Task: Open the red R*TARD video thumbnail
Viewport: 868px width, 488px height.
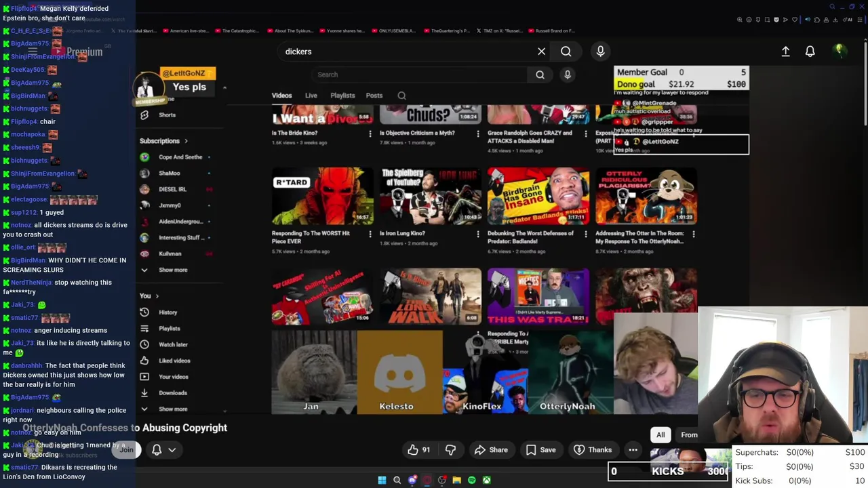Action: 322,196
